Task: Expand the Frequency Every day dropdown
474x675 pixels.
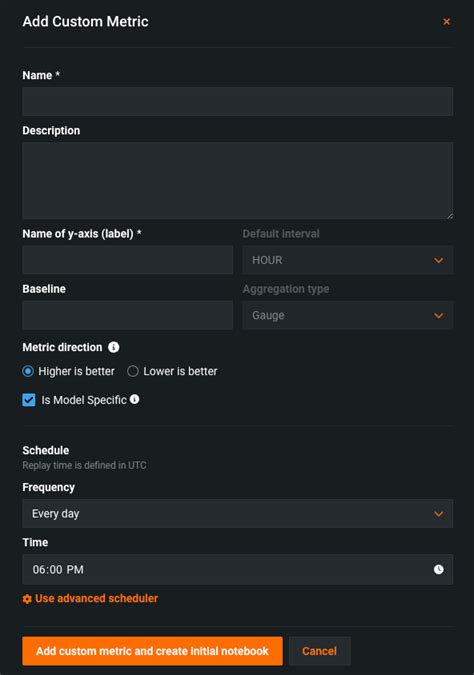Action: pos(238,514)
